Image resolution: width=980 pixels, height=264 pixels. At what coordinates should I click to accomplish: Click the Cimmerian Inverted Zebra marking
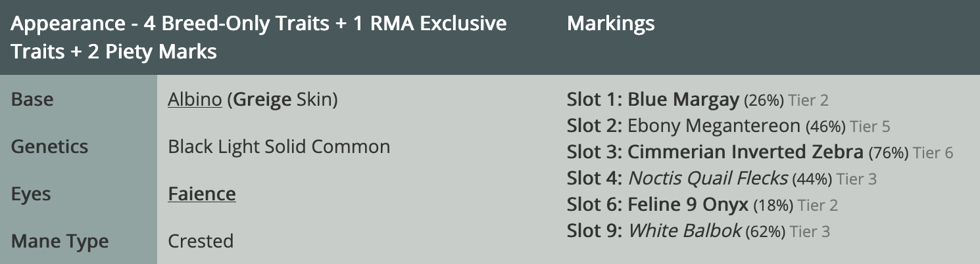(745, 152)
